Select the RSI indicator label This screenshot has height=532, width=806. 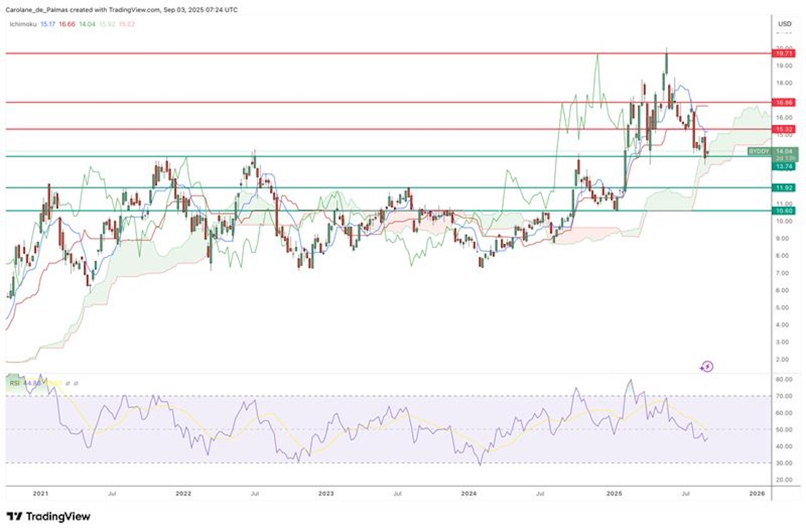tap(14, 383)
